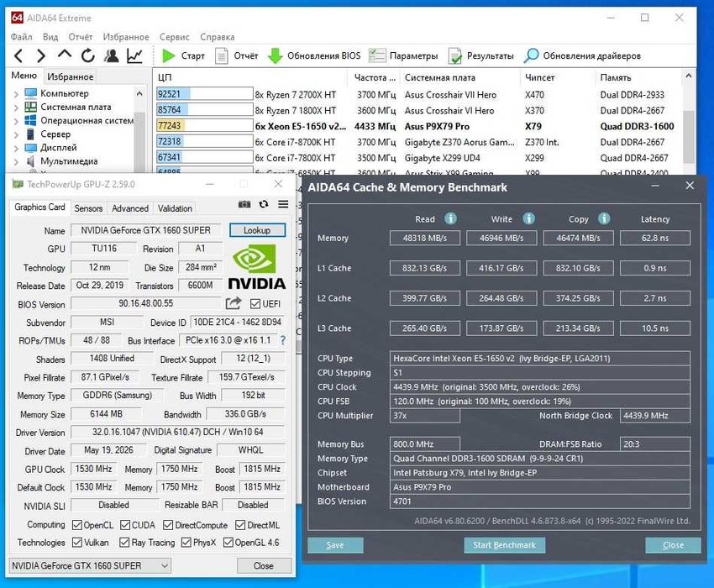Export BIOS with share arrow icon
This screenshot has width=714, height=588.
coord(234,303)
